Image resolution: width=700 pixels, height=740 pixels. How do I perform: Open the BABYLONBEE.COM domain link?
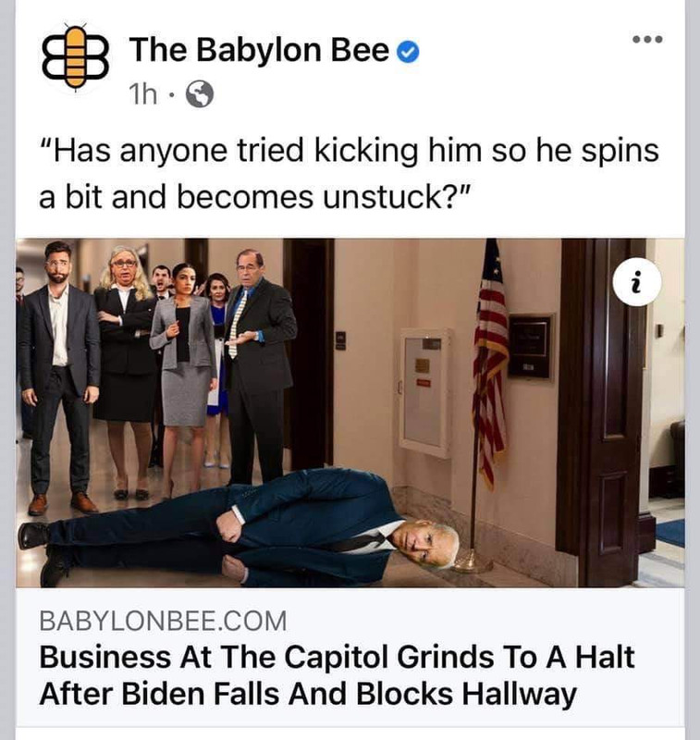click(x=163, y=620)
